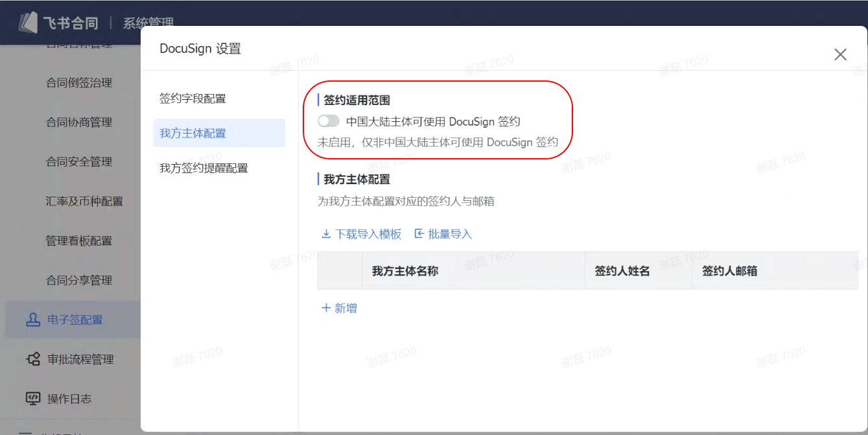Image resolution: width=868 pixels, height=435 pixels.
Task: Open the 下载导入模板 link
Action: 367,234
